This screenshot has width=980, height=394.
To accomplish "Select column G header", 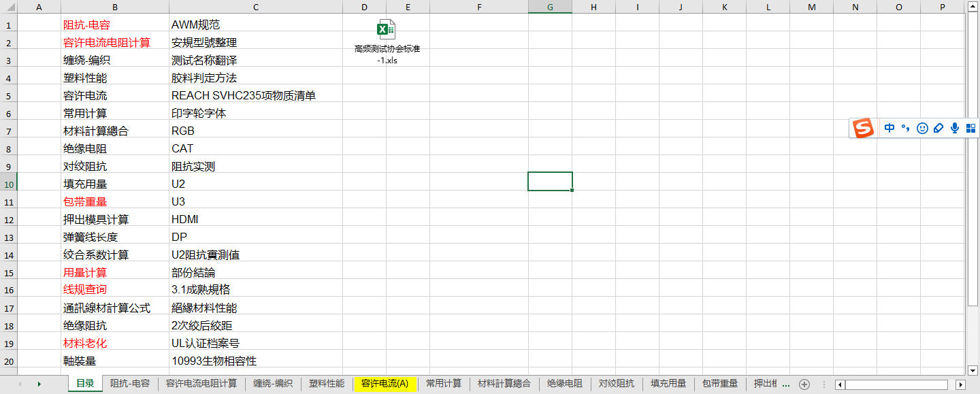I will [x=550, y=7].
